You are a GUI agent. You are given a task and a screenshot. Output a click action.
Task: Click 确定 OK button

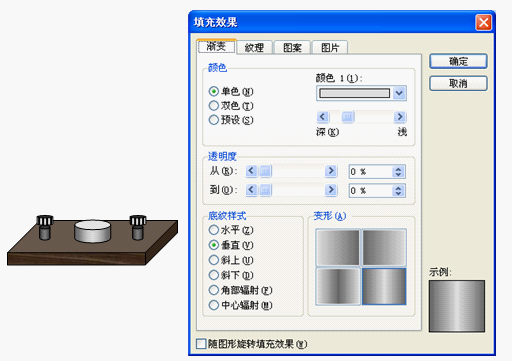458,61
